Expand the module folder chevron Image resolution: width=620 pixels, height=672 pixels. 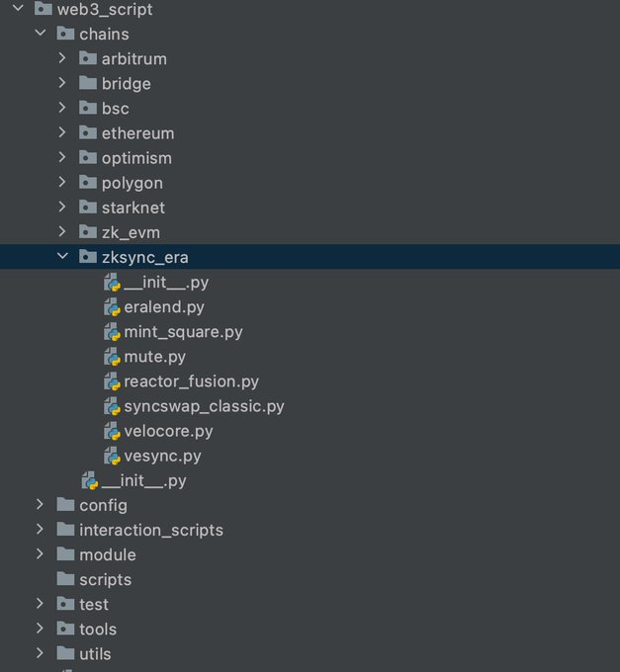[x=40, y=554]
